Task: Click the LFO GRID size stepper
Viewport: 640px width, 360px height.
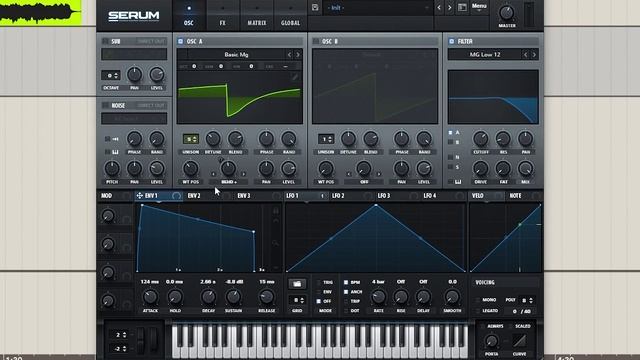Action: click(x=297, y=300)
